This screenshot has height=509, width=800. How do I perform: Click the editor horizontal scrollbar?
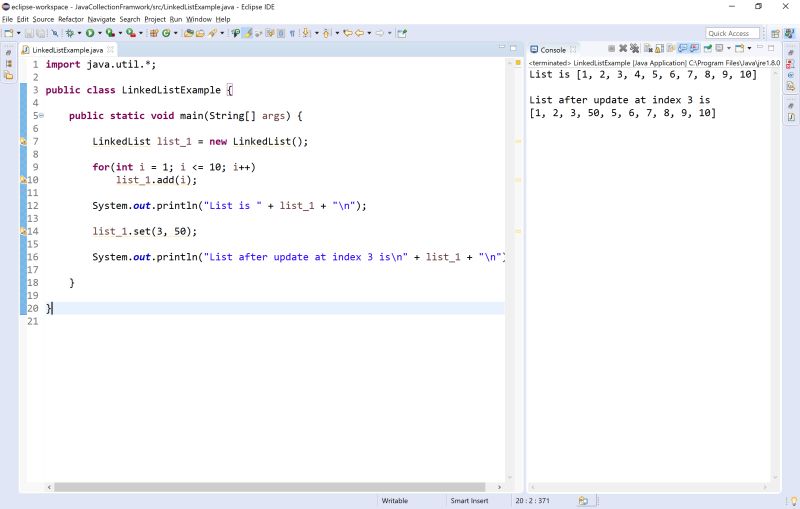(x=269, y=487)
